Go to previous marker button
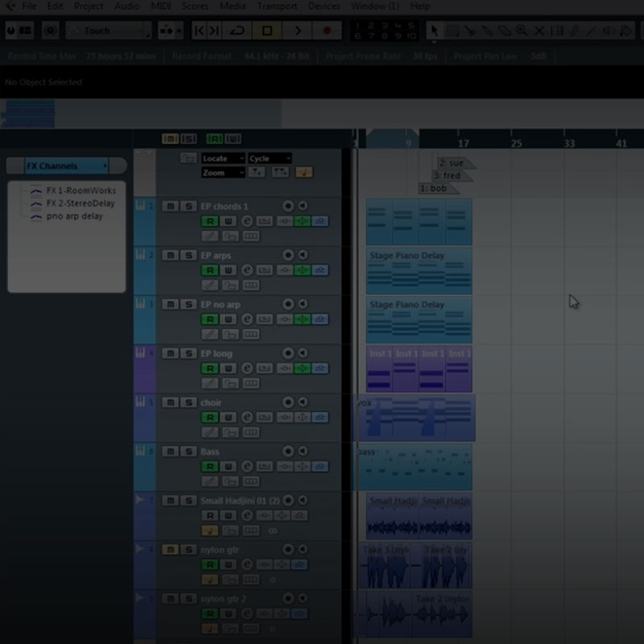Viewport: 644px width, 644px height. tap(199, 31)
